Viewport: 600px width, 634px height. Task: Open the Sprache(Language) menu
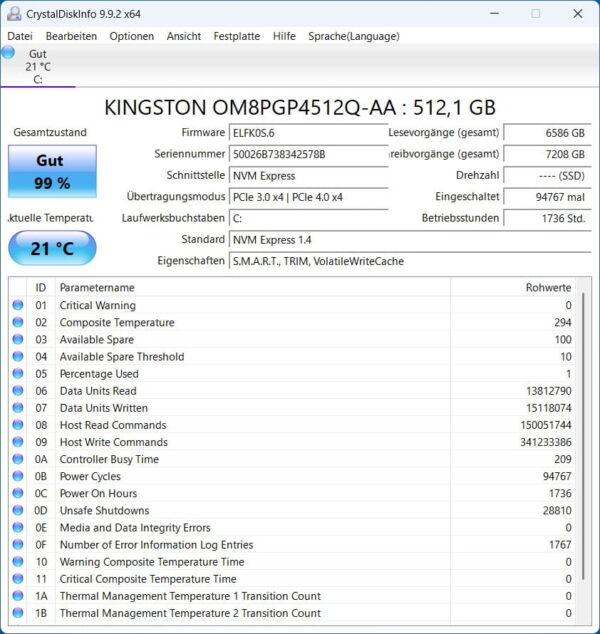354,36
